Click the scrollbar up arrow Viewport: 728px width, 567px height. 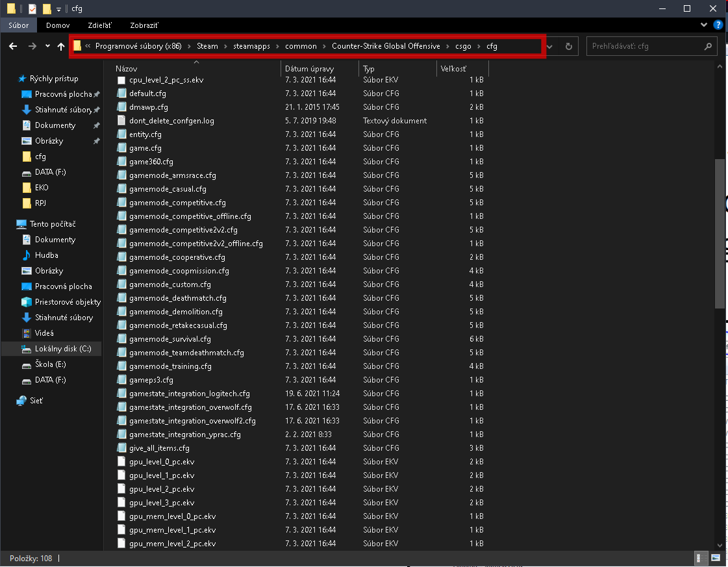[x=720, y=67]
